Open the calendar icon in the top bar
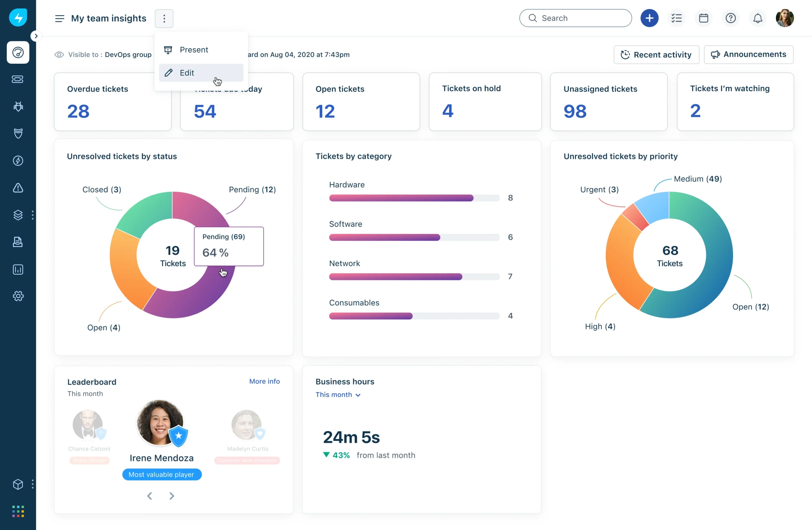 click(x=704, y=18)
